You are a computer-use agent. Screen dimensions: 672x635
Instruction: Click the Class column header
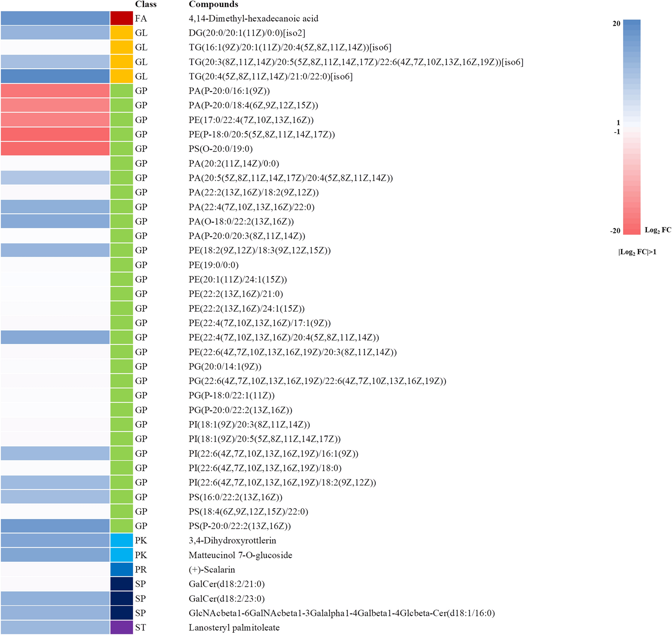coord(146,4)
